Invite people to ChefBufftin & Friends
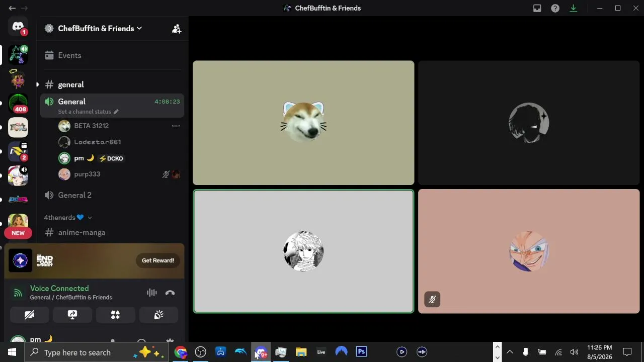 click(x=177, y=29)
